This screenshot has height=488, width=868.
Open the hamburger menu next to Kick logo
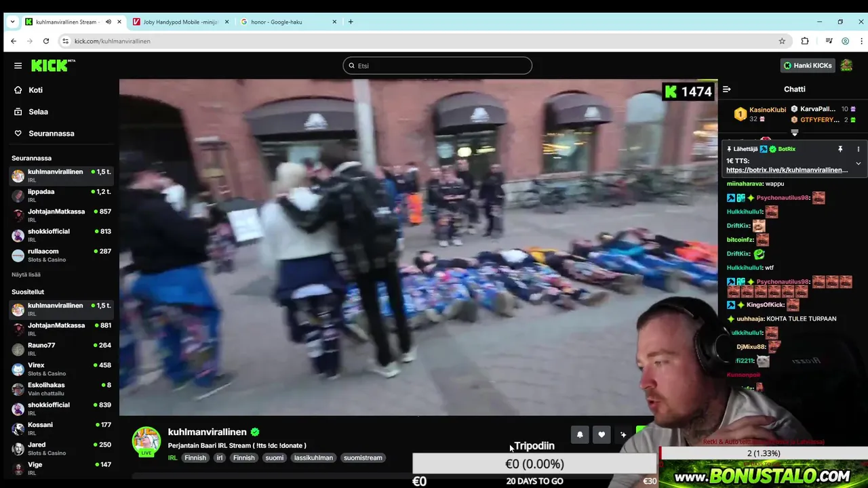[18, 66]
